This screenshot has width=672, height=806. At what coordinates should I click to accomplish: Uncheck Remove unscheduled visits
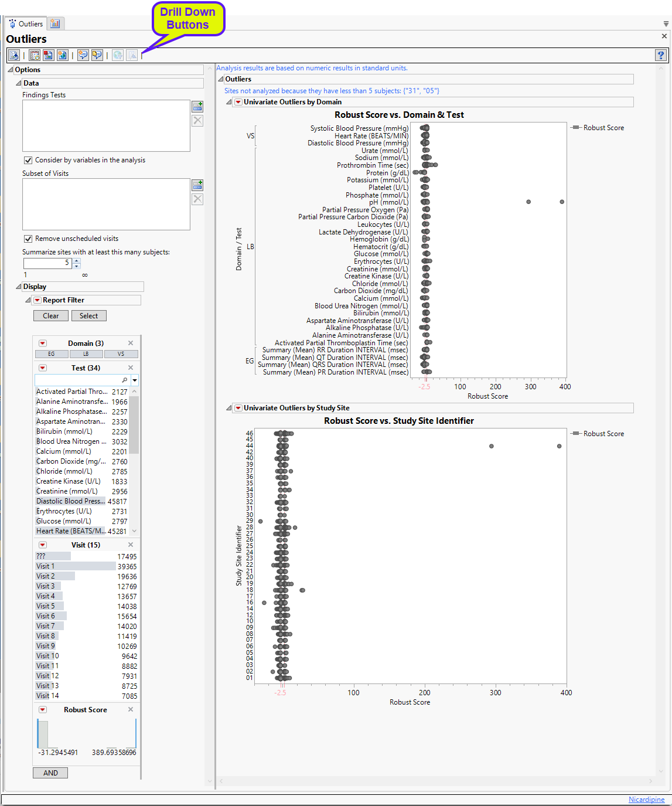[28, 239]
